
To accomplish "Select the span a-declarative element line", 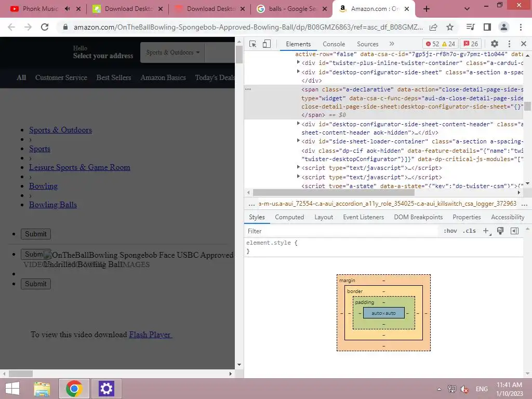I will pyautogui.click(x=383, y=102).
